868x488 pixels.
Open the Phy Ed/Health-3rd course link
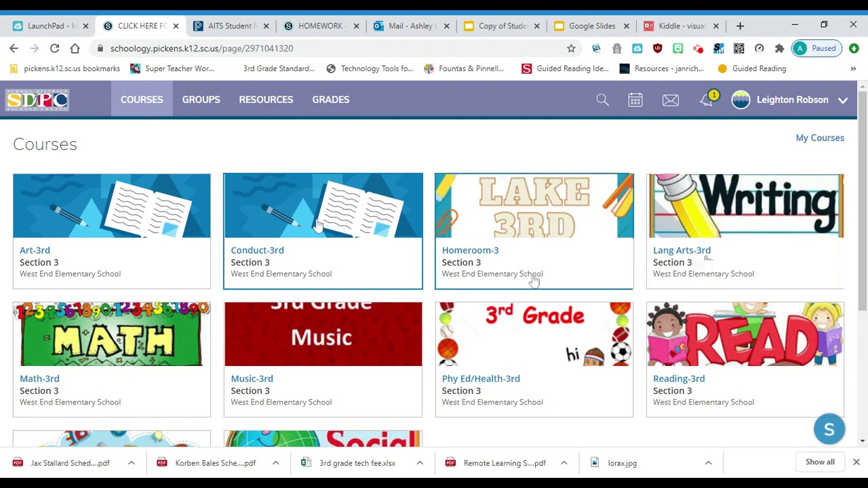tap(481, 379)
